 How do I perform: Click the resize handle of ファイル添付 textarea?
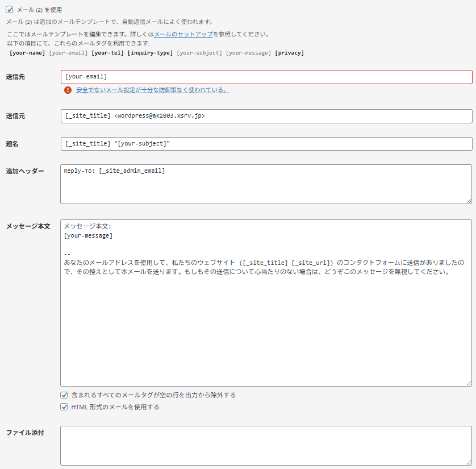(x=469, y=463)
